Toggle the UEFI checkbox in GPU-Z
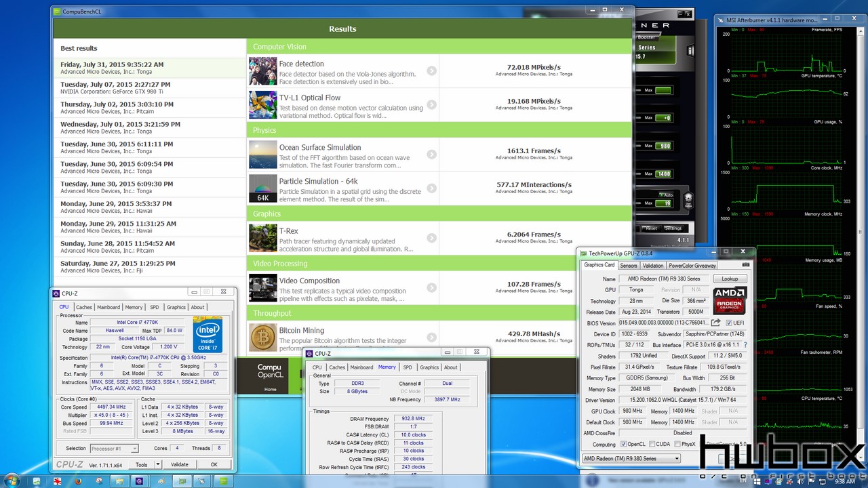 click(x=729, y=323)
